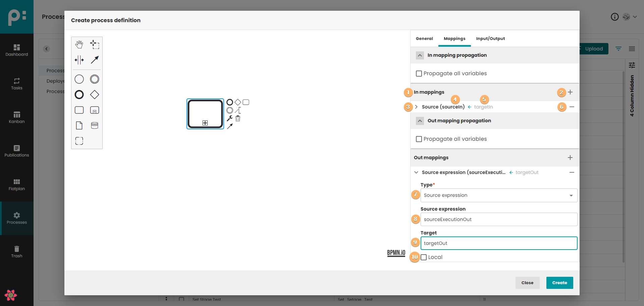Click the Source expression input field
Viewport: 644px width, 306px height.
(x=499, y=219)
